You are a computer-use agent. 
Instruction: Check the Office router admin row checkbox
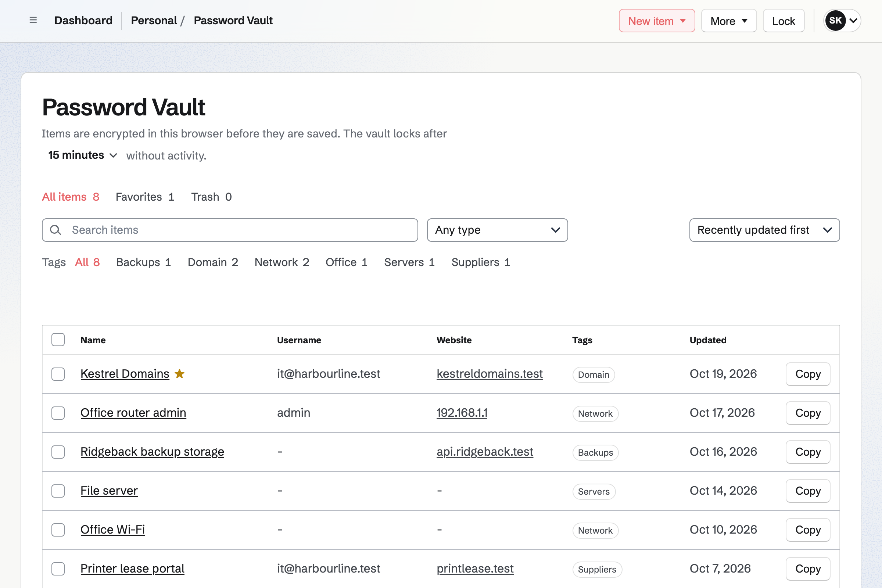click(x=58, y=413)
